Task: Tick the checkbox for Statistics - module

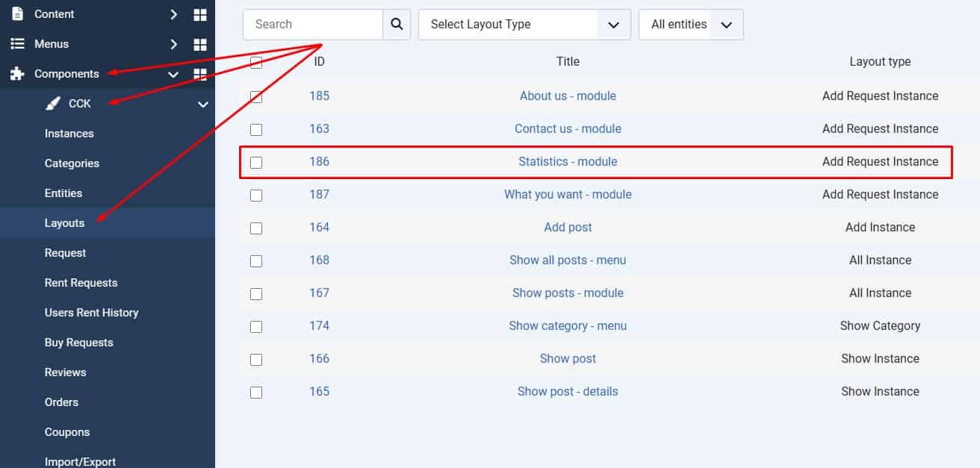Action: coord(256,162)
